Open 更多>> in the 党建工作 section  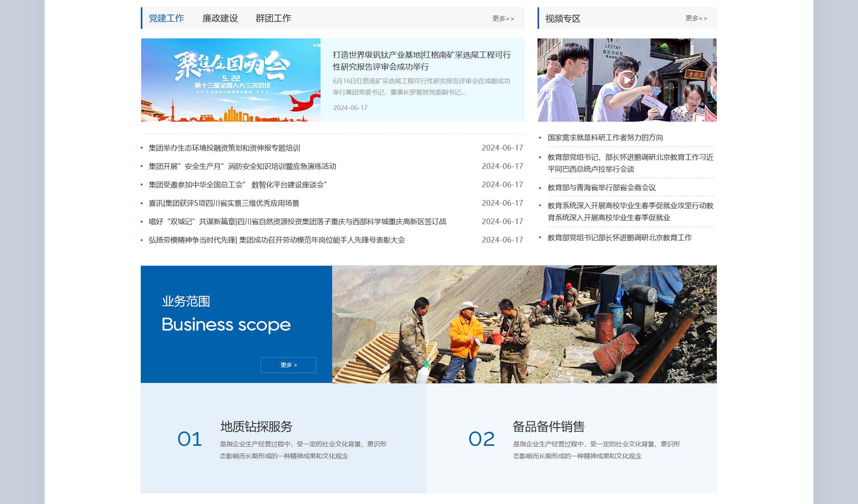(x=503, y=19)
